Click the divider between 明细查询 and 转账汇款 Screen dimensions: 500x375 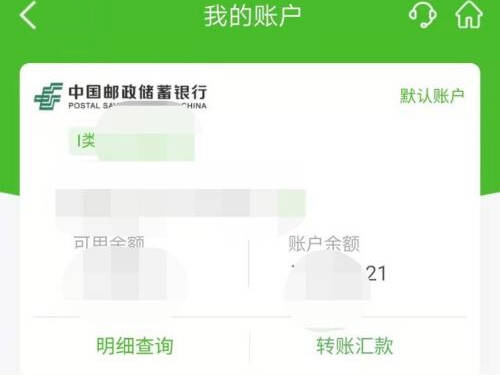[x=250, y=345]
